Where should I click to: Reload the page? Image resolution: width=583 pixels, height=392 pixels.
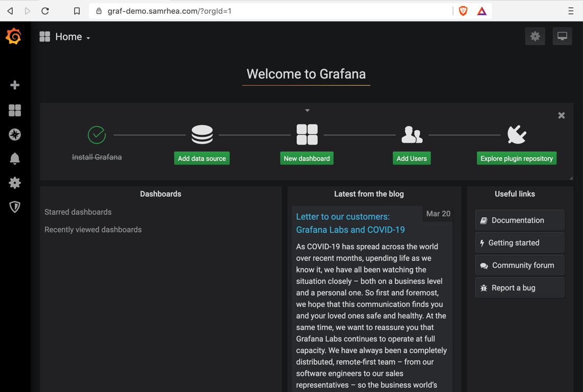pos(45,11)
